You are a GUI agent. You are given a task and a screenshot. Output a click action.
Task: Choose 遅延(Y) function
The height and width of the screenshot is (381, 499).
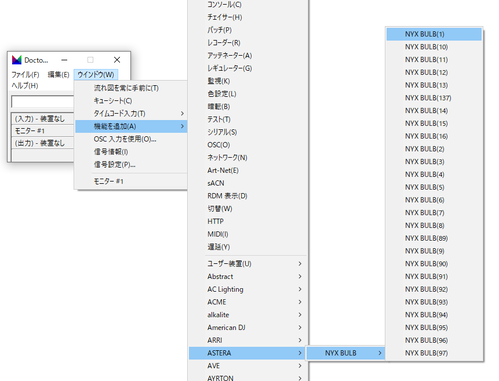click(x=248, y=247)
